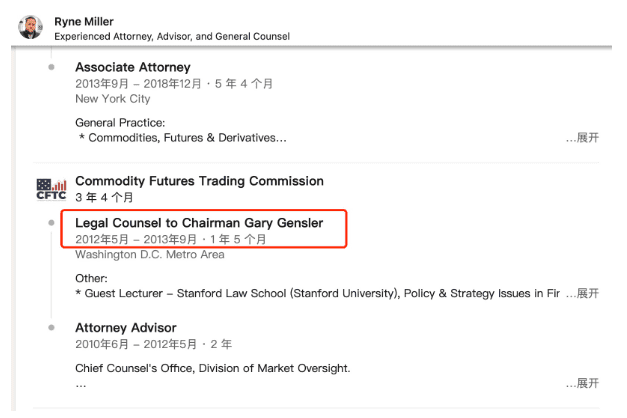Click the Commodities, Futures & Derivatives line
The height and width of the screenshot is (418, 627).
click(182, 138)
